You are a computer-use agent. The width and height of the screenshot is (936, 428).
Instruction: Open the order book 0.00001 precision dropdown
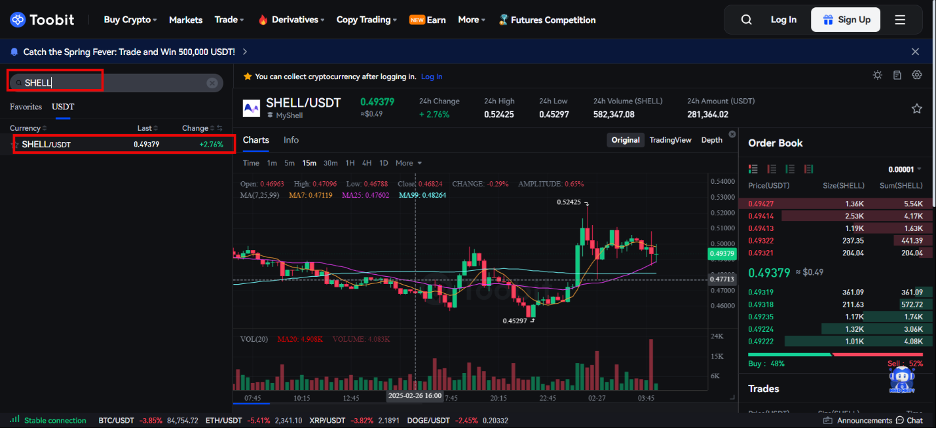pyautogui.click(x=904, y=169)
